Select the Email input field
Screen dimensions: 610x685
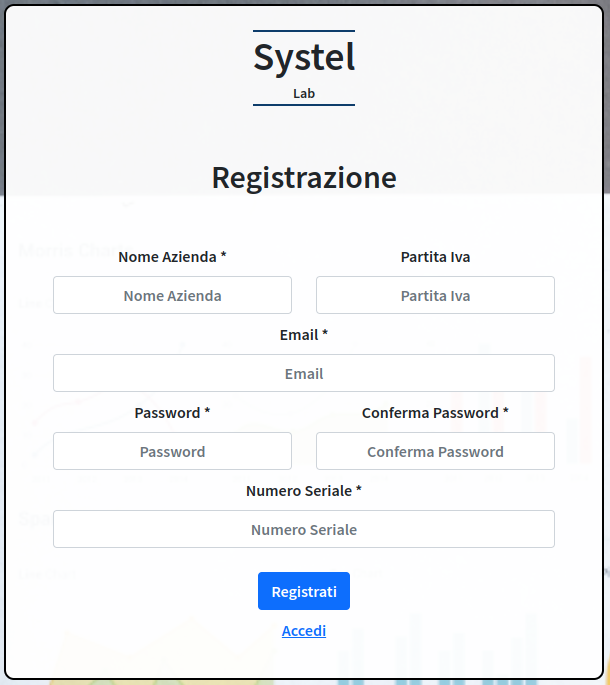tap(304, 373)
